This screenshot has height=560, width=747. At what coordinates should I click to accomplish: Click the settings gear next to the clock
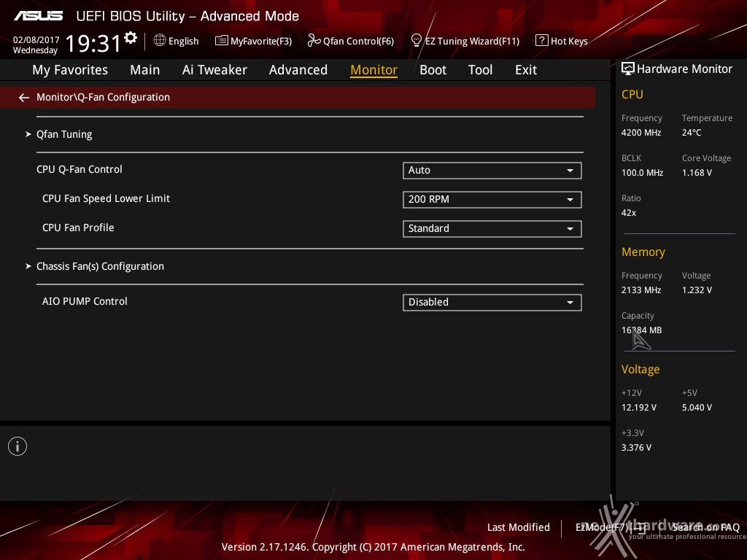[131, 38]
